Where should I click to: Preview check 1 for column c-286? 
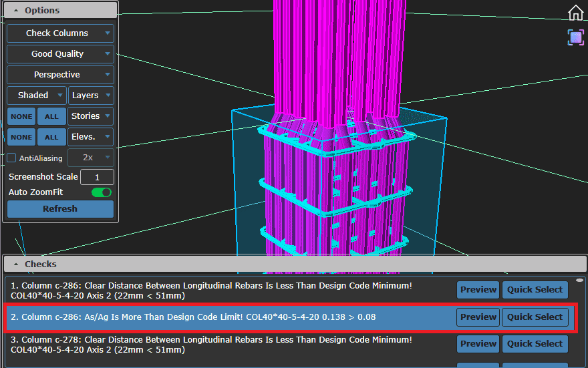click(478, 290)
